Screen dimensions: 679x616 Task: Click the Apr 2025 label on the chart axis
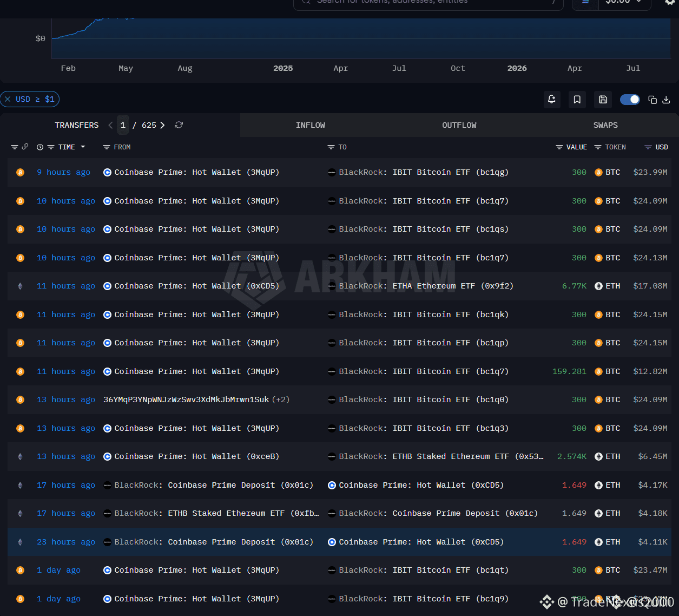tap(341, 68)
